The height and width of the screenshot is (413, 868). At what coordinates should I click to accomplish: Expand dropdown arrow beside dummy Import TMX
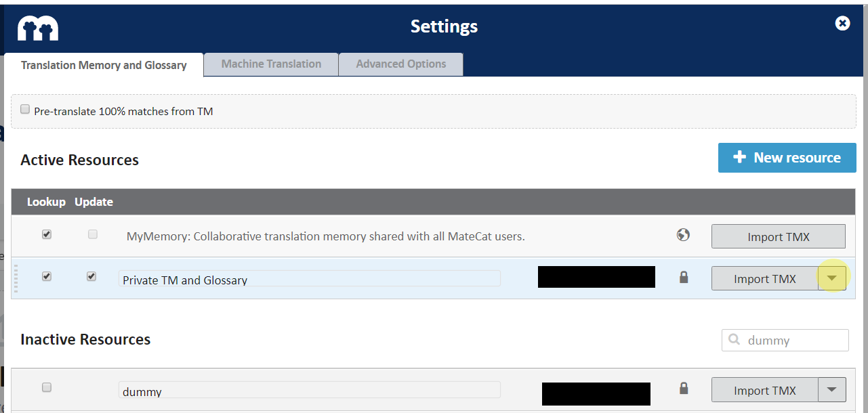(833, 389)
